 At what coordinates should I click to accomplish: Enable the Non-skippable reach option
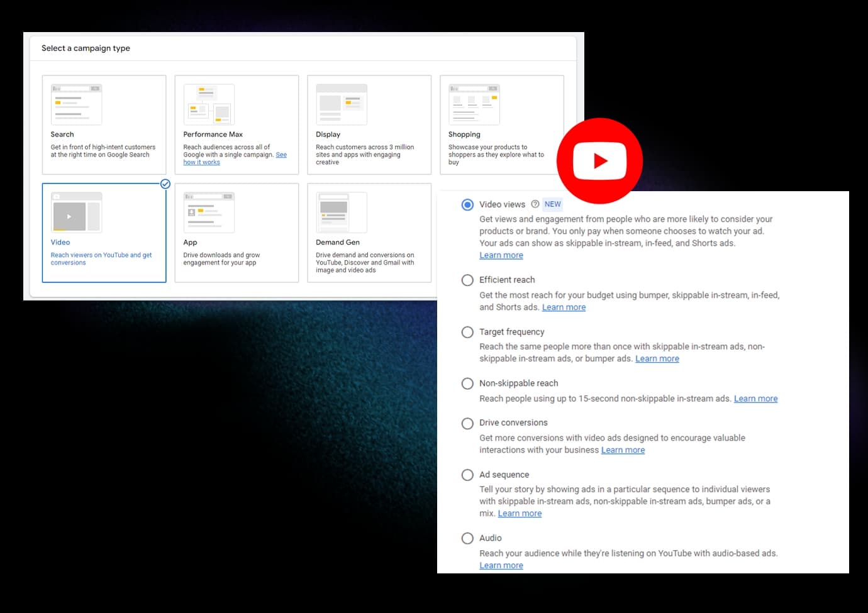click(x=467, y=384)
